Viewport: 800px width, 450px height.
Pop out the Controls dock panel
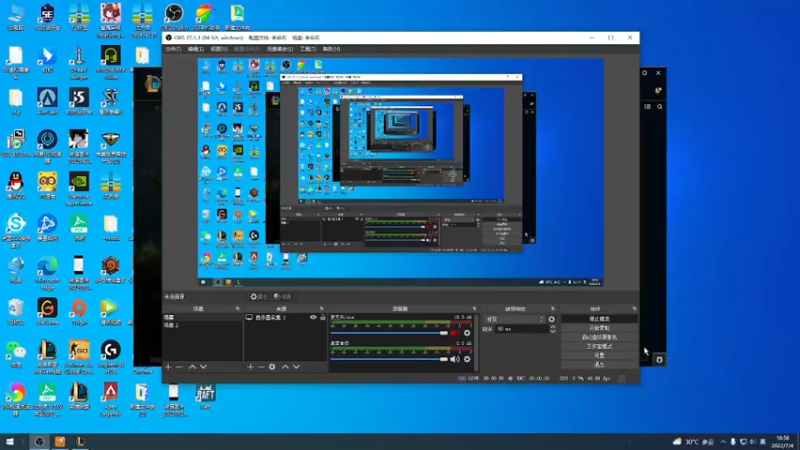pos(634,309)
